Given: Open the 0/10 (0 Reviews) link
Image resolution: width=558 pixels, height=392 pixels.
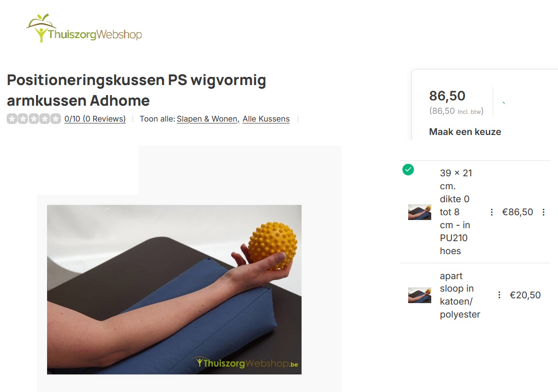Looking at the screenshot, I should (x=95, y=119).
